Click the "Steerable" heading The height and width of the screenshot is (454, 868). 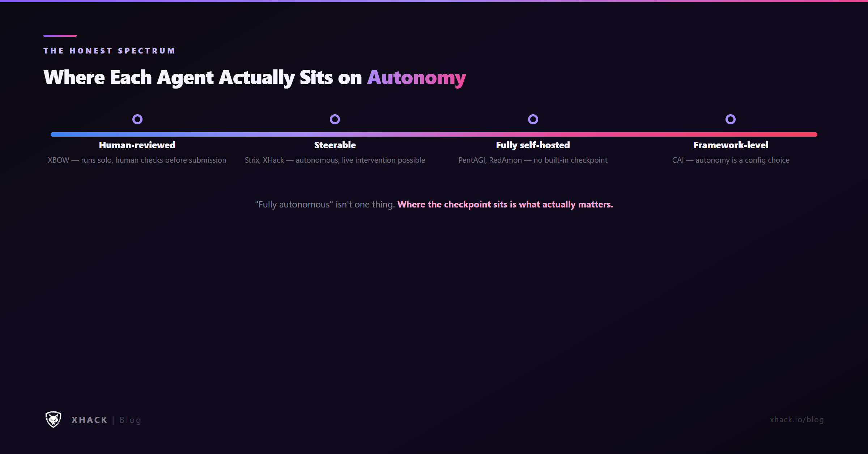click(x=335, y=145)
